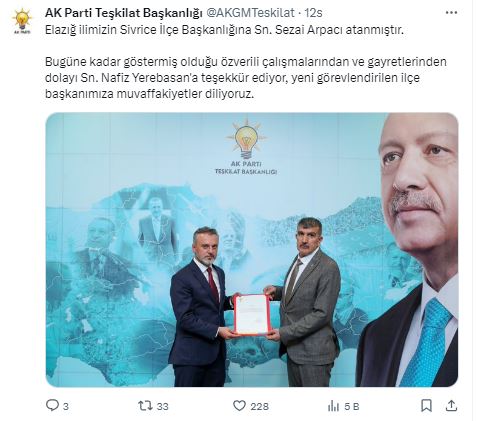Like the tweet with the heart icon
This screenshot has width=478, height=421.
[x=239, y=406]
